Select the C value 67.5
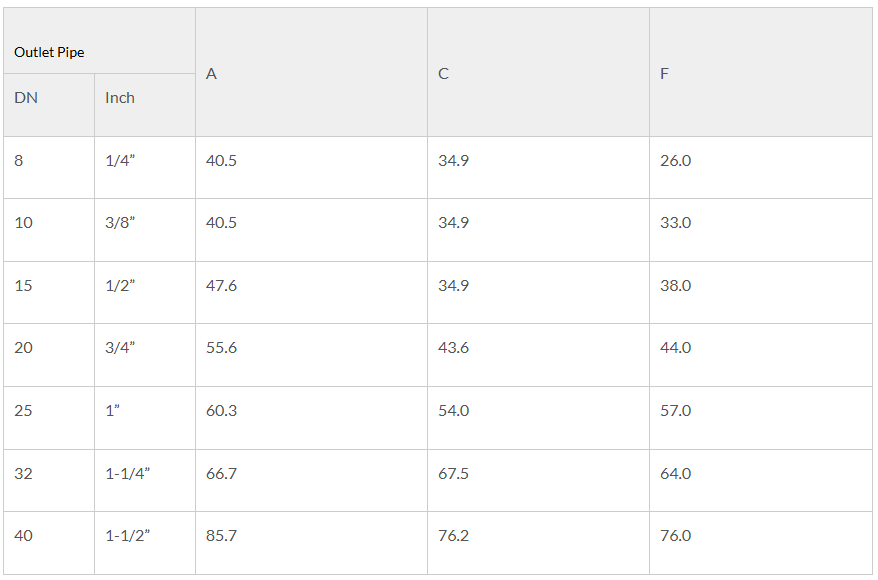 point(538,480)
